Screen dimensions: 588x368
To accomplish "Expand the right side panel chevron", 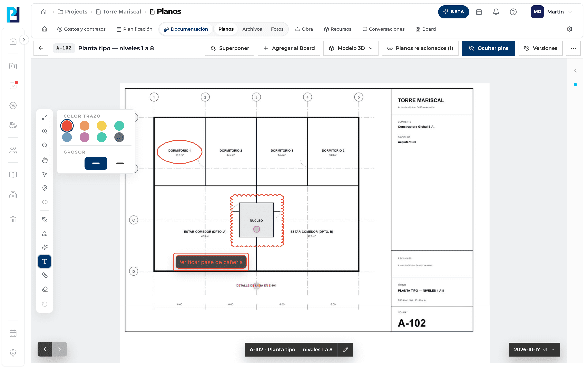I will pos(575,71).
